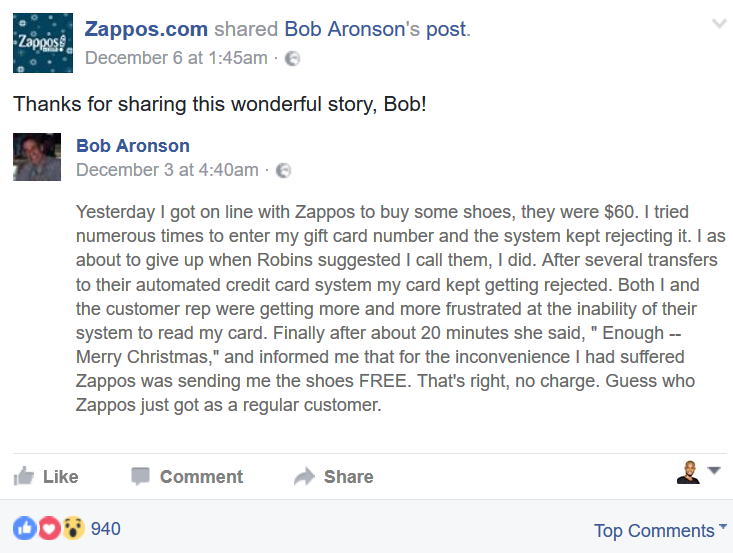
Task: View the 940 reactions count
Action: tap(105, 528)
